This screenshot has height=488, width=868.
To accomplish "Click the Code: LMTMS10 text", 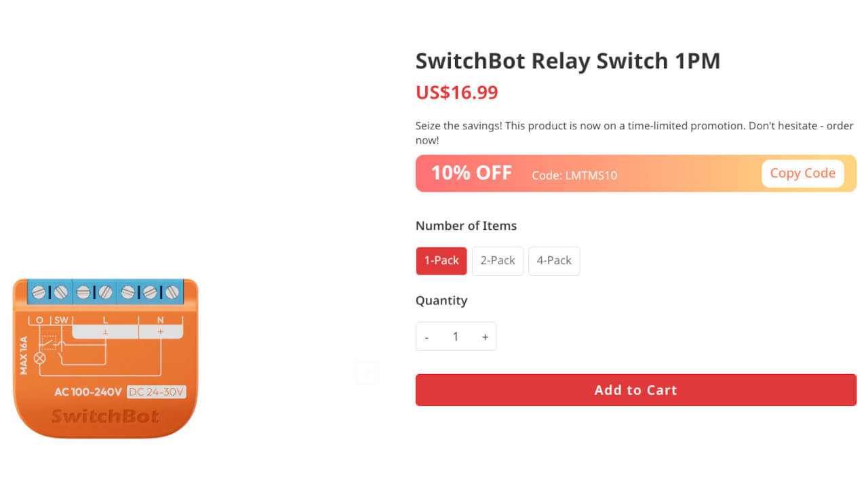I will (x=574, y=175).
